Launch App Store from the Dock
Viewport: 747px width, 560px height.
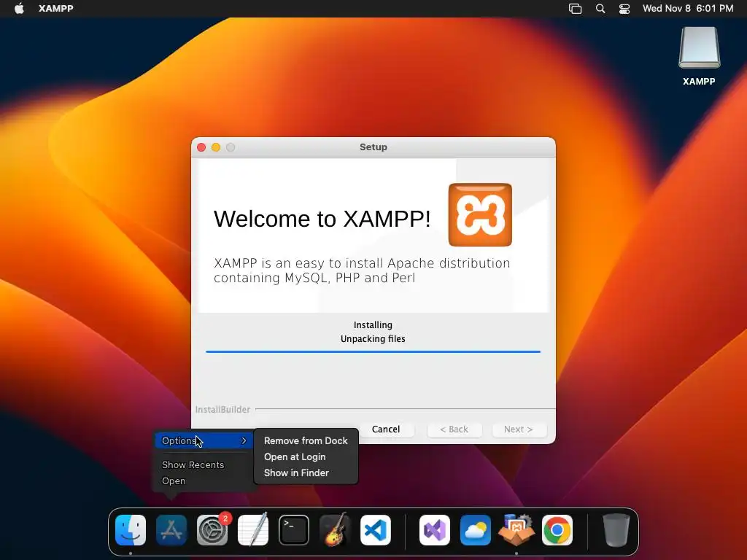(171, 530)
